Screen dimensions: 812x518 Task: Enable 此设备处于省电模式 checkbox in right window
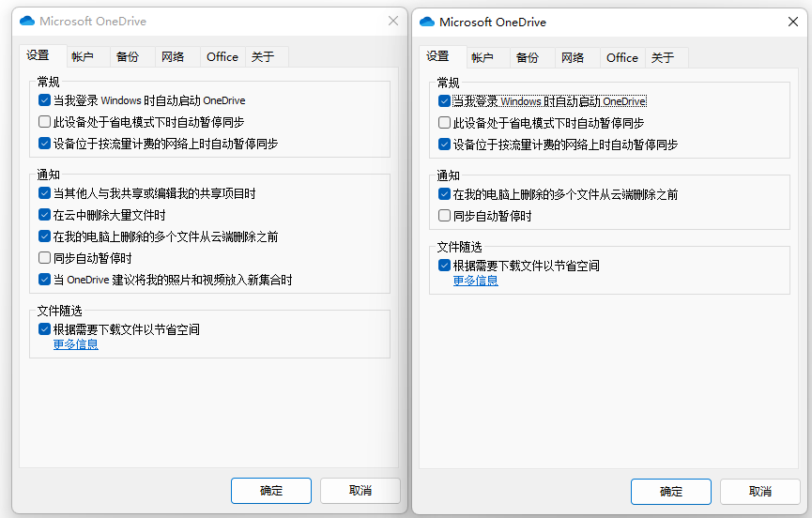(x=444, y=123)
